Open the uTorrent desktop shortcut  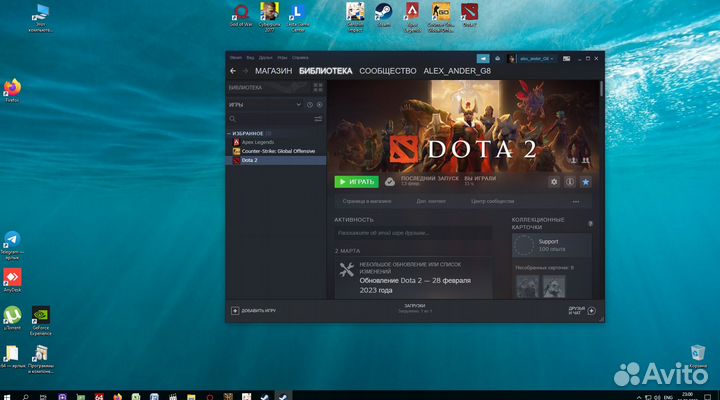pyautogui.click(x=12, y=318)
